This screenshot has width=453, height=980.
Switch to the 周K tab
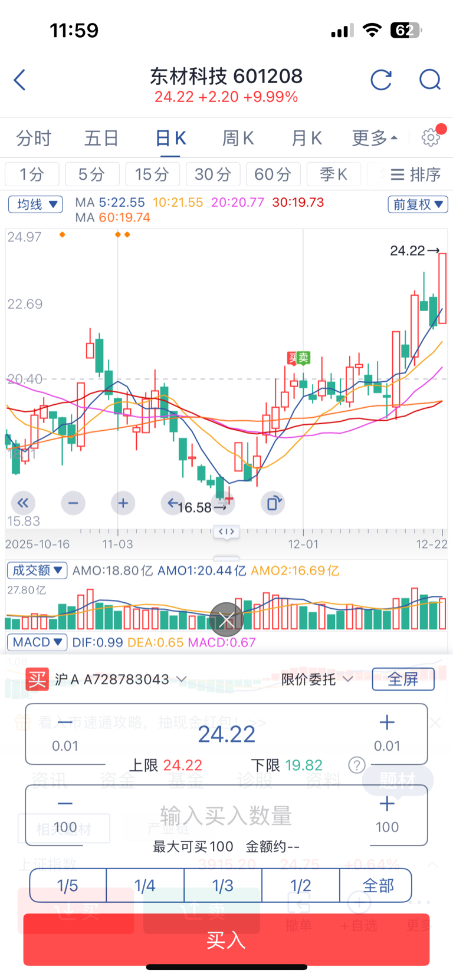237,138
